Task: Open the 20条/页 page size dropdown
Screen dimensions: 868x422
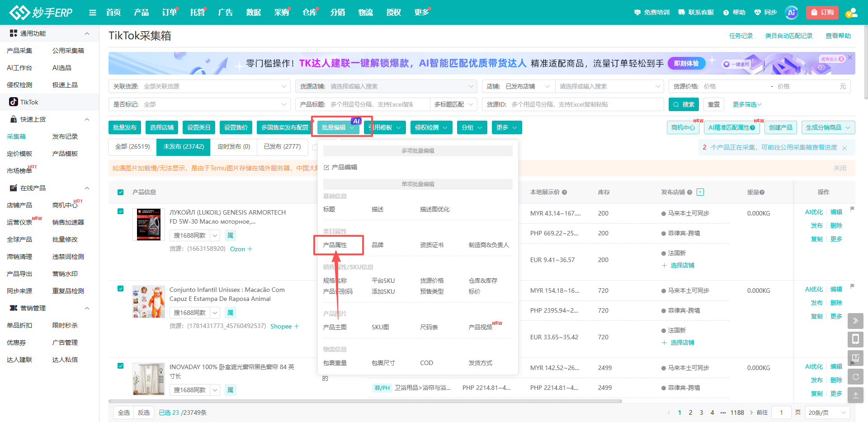Action: coord(827,413)
